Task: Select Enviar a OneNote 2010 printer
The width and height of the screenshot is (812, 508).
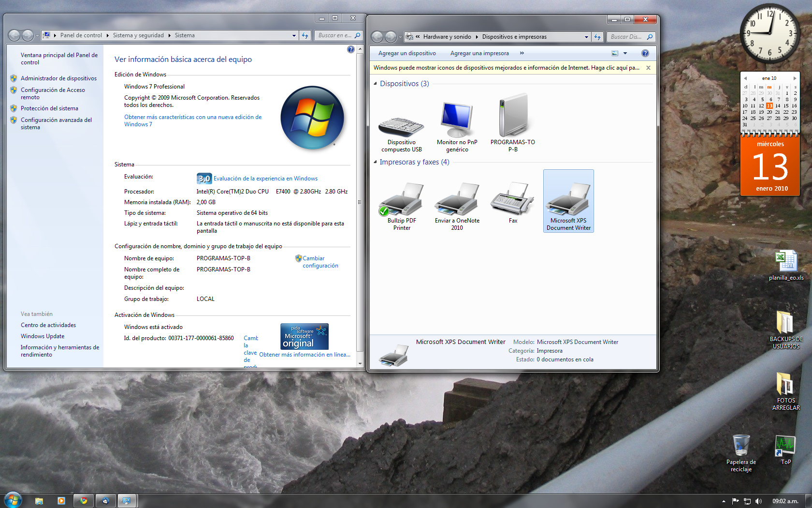Action: click(457, 207)
